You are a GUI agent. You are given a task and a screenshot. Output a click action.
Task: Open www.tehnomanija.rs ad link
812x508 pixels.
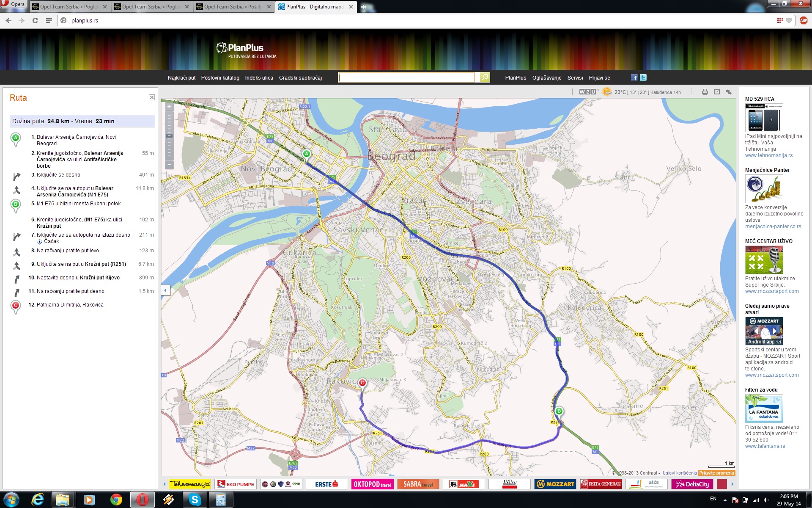(769, 155)
